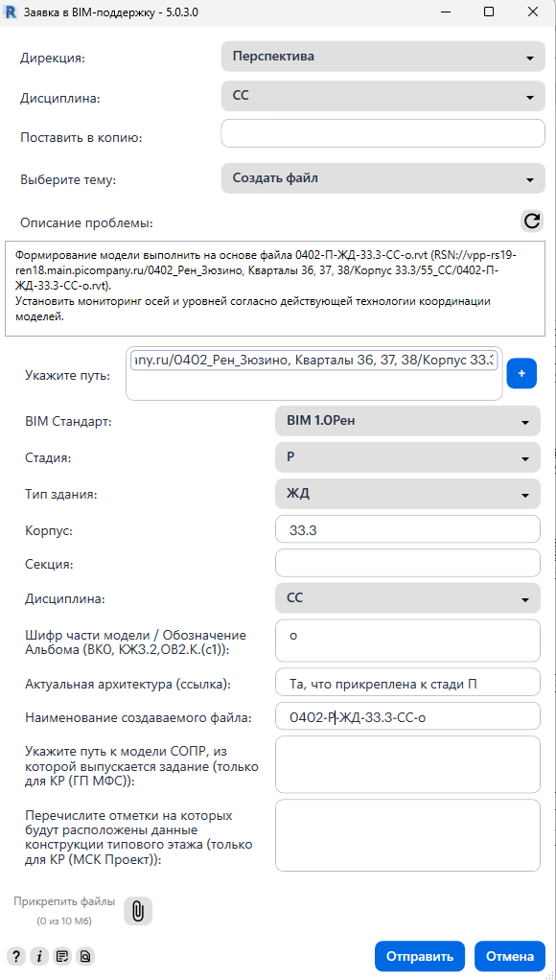Expand the Дирекция dropdown showing Перспектива
556x980 pixels.
(x=382, y=57)
